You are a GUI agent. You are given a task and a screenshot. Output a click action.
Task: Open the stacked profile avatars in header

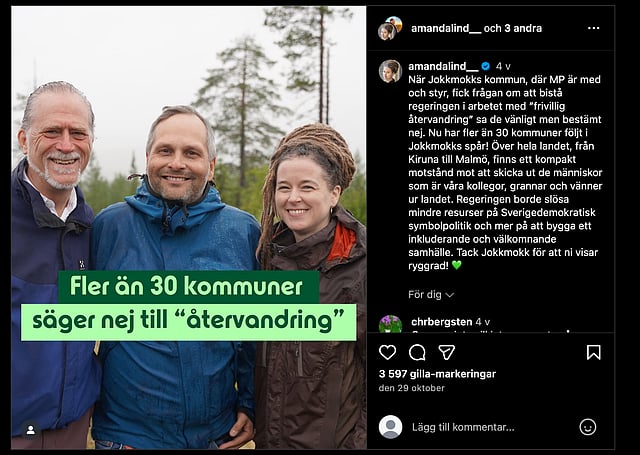(390, 28)
